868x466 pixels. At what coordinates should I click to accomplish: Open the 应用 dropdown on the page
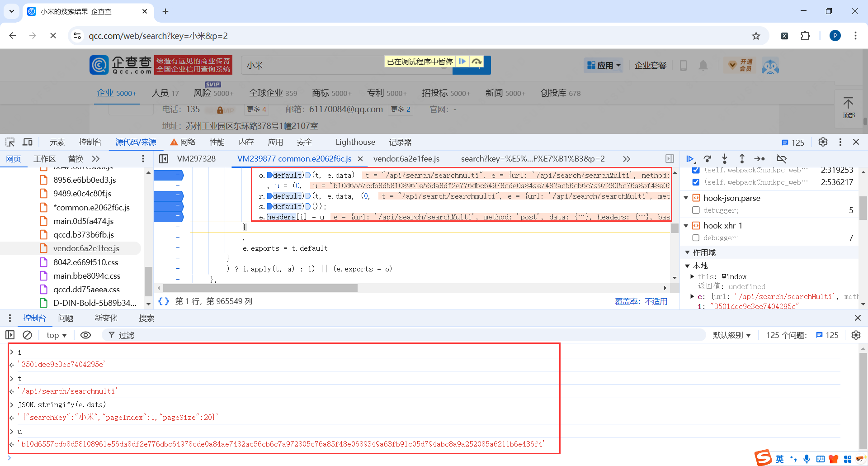(x=604, y=66)
